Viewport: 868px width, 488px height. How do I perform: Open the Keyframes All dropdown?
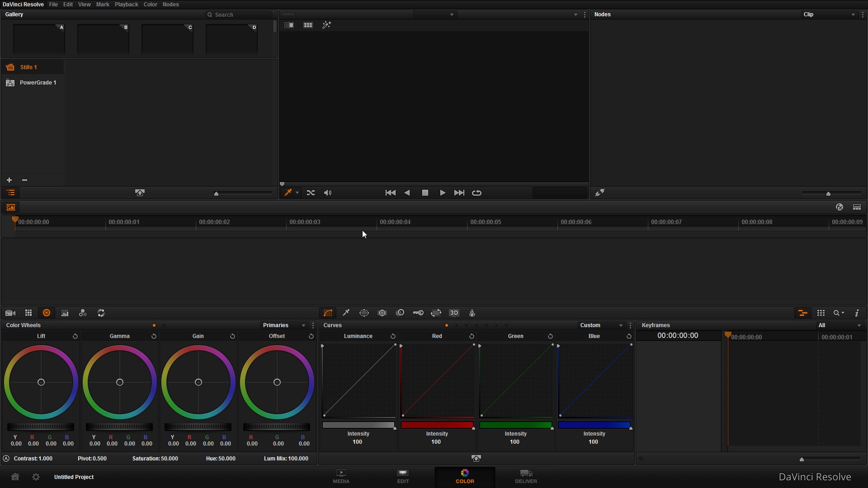pos(840,325)
